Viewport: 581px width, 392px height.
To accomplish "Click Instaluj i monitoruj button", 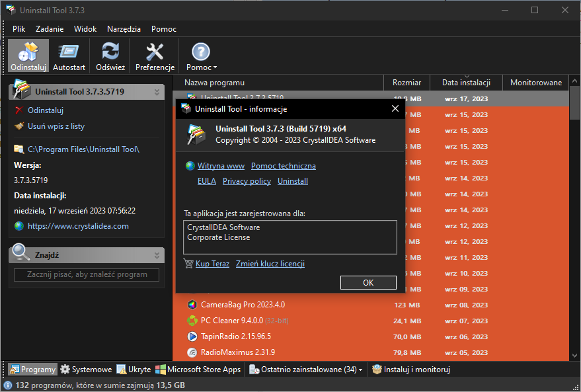I will tap(411, 370).
